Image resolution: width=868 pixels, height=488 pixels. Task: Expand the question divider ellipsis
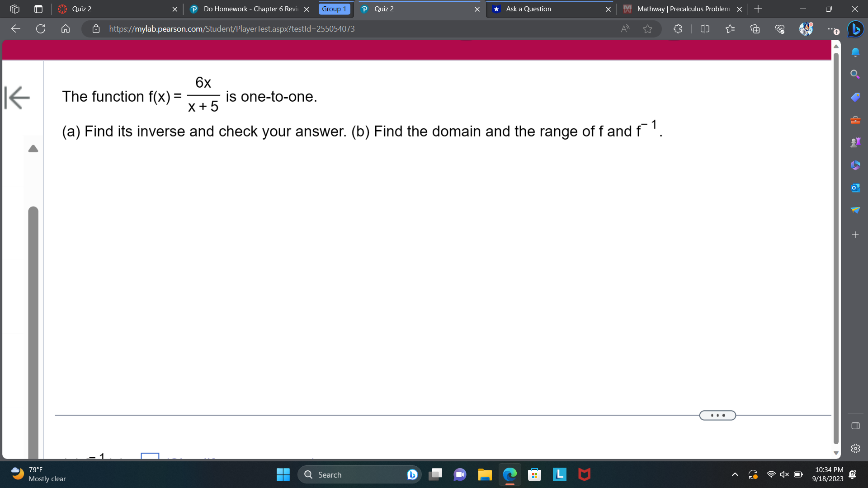[717, 415]
